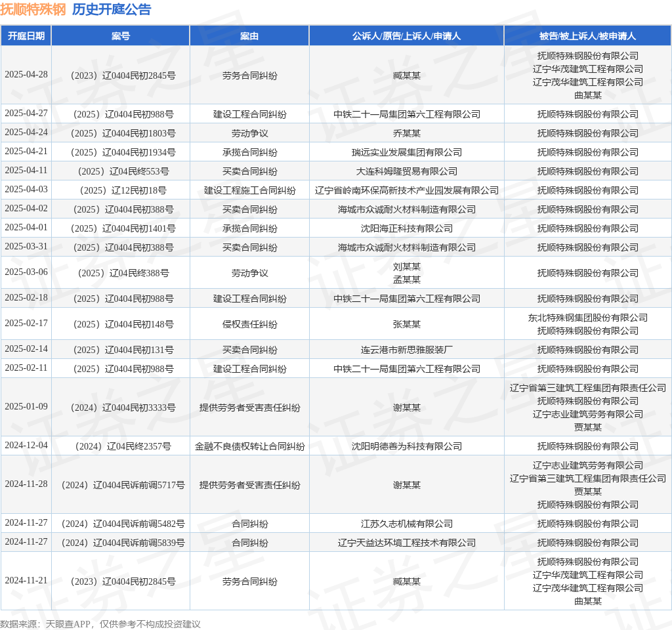Click 劳动争议 in the 2025-04-24 row
The height and width of the screenshot is (630, 672).
tap(250, 133)
